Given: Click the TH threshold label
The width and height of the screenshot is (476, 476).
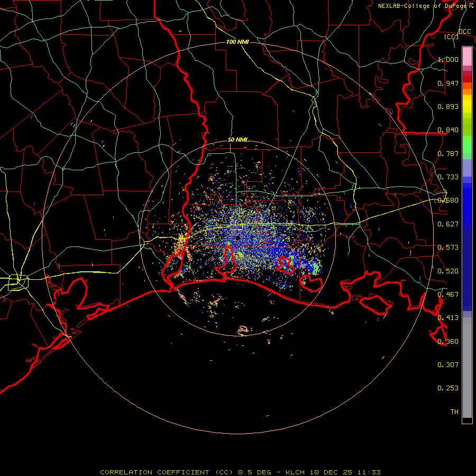Looking at the screenshot, I should click(x=454, y=412).
